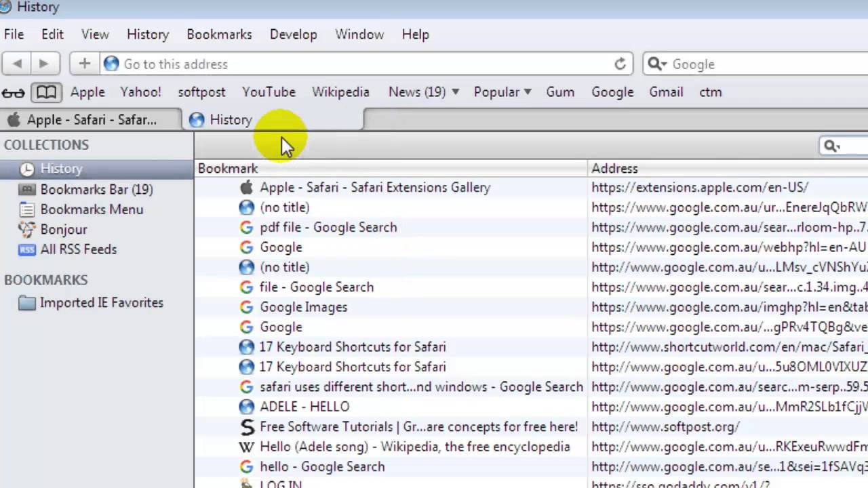Switch to Apple - Safari tab
Screen dimensions: 868x488
[91, 120]
